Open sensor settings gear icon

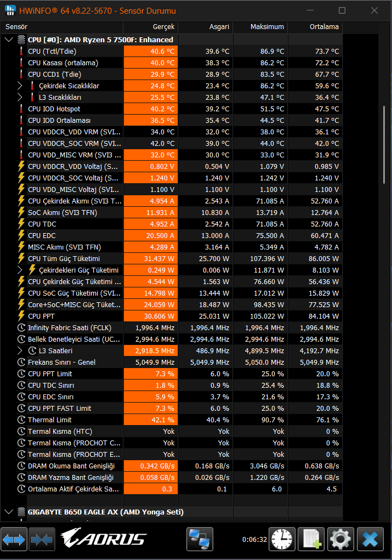point(340,539)
